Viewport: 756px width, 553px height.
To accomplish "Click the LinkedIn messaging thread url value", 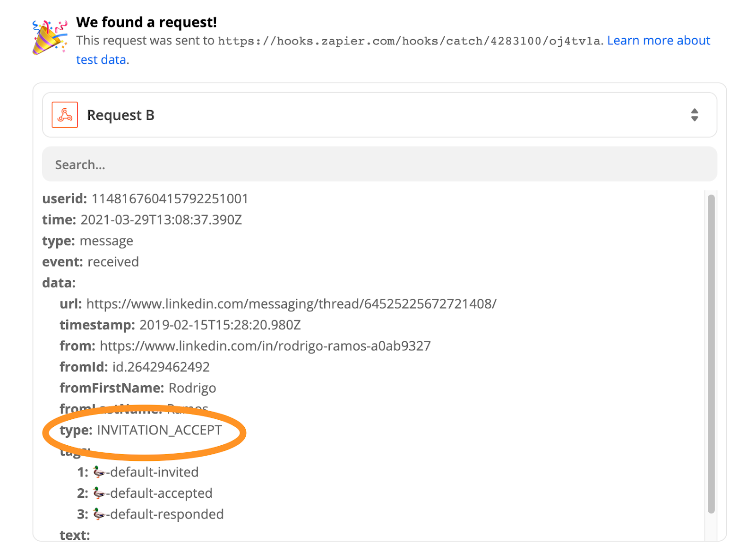I will click(x=291, y=304).
